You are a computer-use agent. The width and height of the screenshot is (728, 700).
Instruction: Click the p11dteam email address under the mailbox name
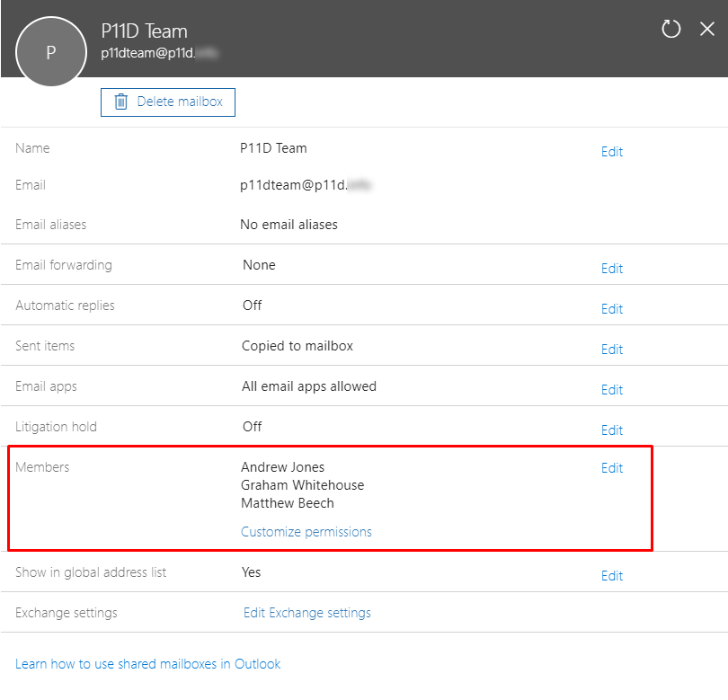point(159,54)
